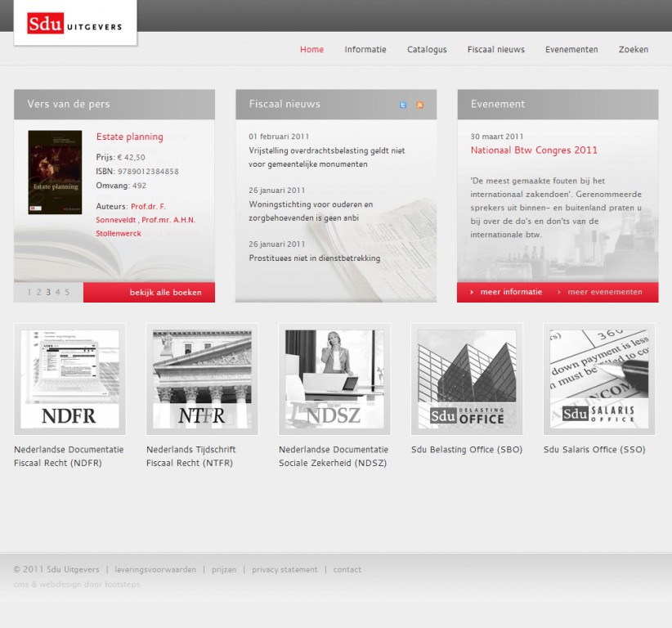672x628 pixels.
Task: Go to book page 4
Action: coord(57,293)
